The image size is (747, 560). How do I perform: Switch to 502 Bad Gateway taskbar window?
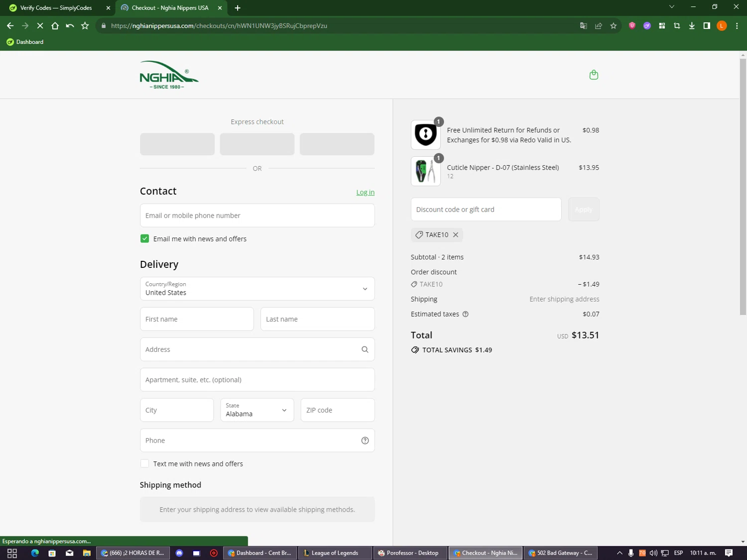click(x=560, y=553)
